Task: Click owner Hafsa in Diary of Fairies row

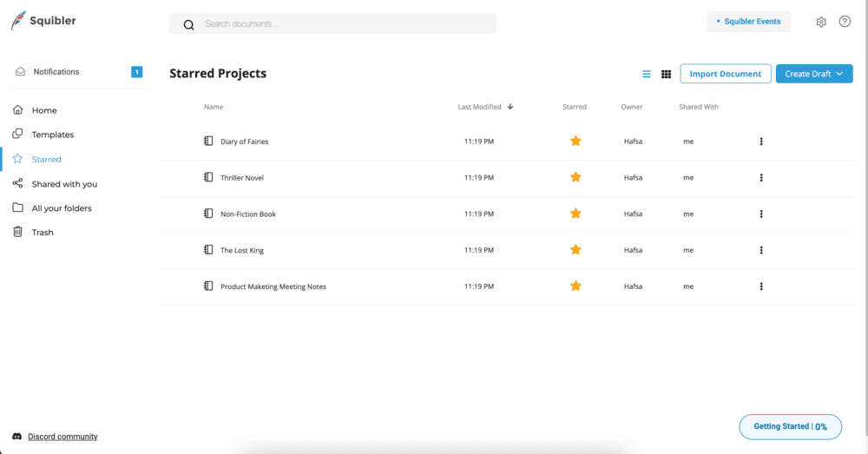Action: point(633,141)
